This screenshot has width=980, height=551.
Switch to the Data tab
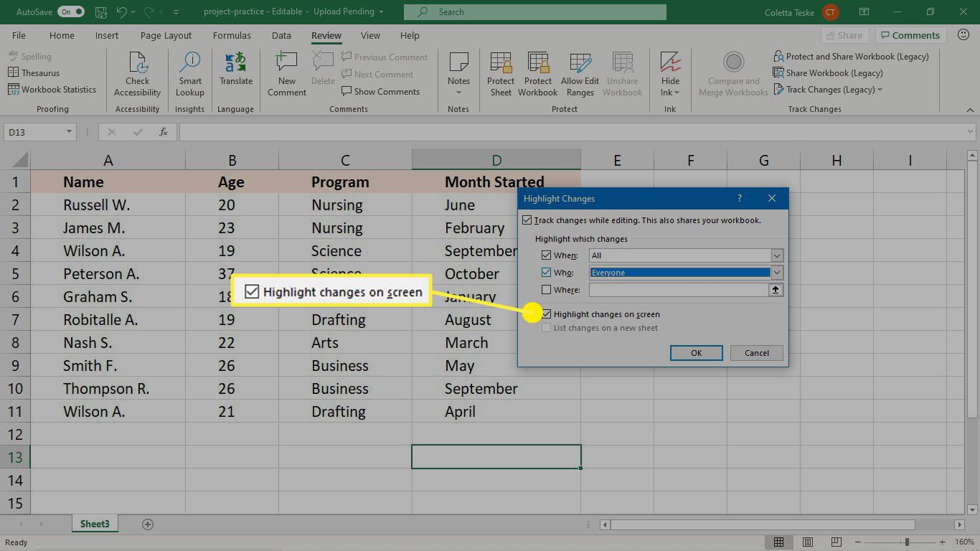281,35
